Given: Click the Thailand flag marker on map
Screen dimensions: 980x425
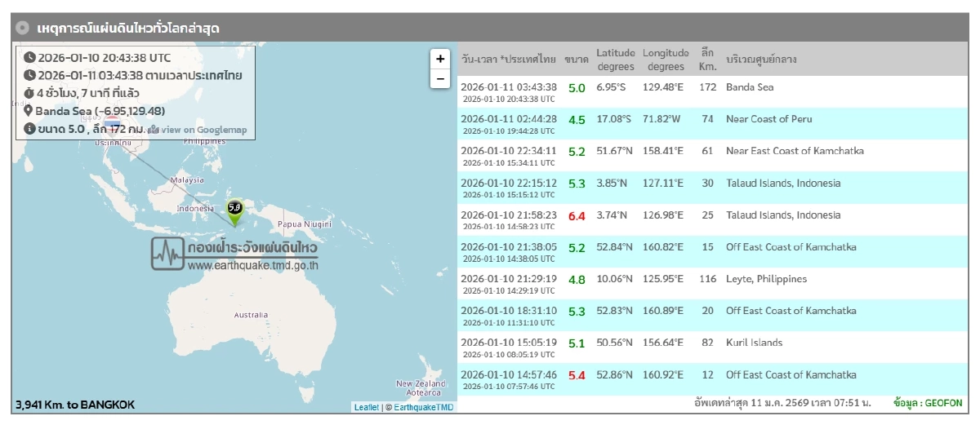Looking at the screenshot, I should point(112,125).
